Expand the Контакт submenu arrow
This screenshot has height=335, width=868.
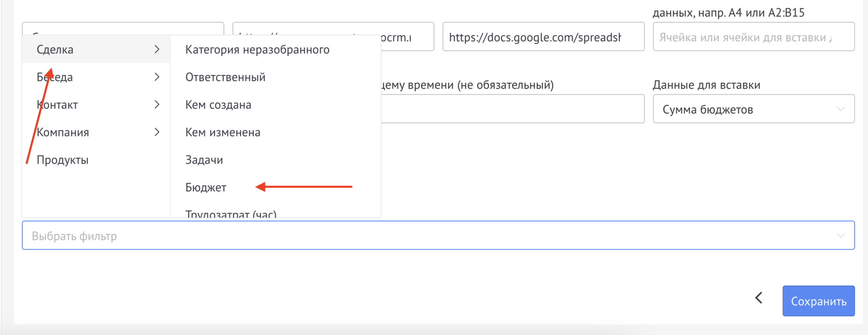[157, 105]
